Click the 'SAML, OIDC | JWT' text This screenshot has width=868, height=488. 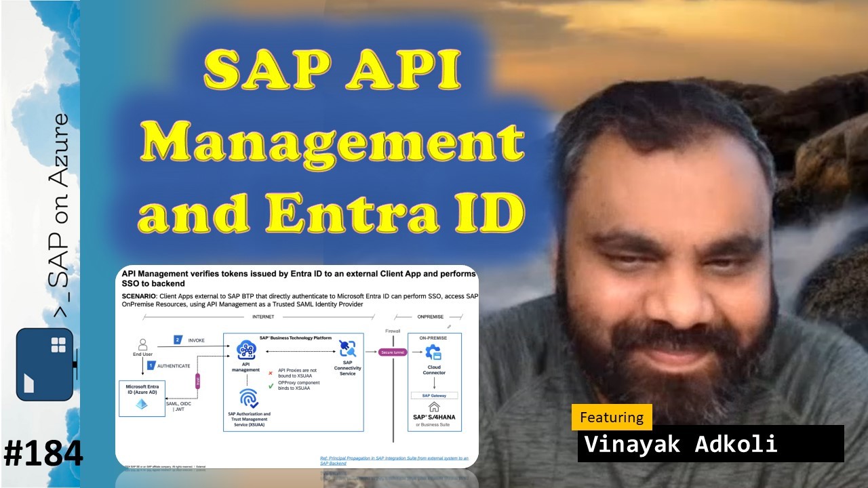(x=178, y=407)
